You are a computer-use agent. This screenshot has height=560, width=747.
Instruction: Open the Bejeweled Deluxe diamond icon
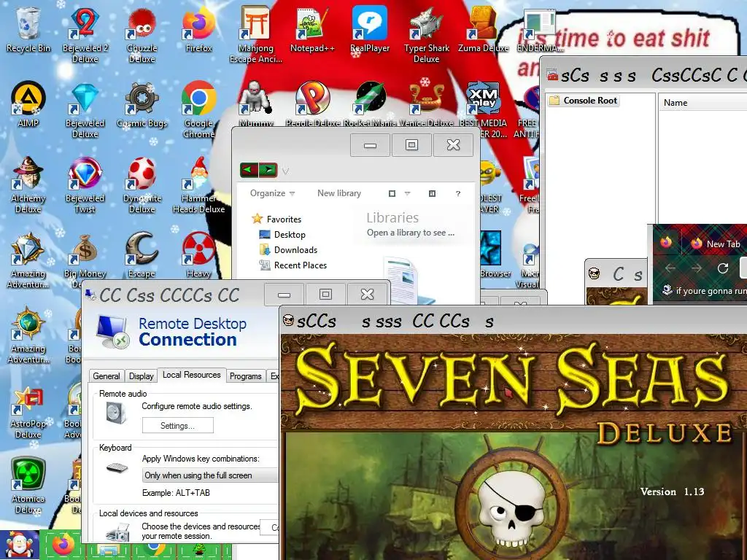click(85, 109)
